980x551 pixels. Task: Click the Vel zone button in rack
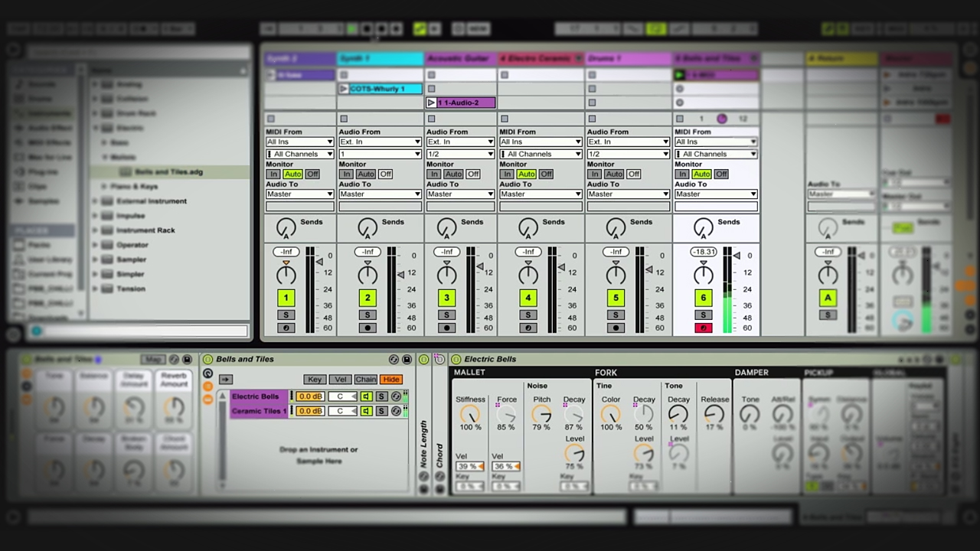(x=340, y=380)
